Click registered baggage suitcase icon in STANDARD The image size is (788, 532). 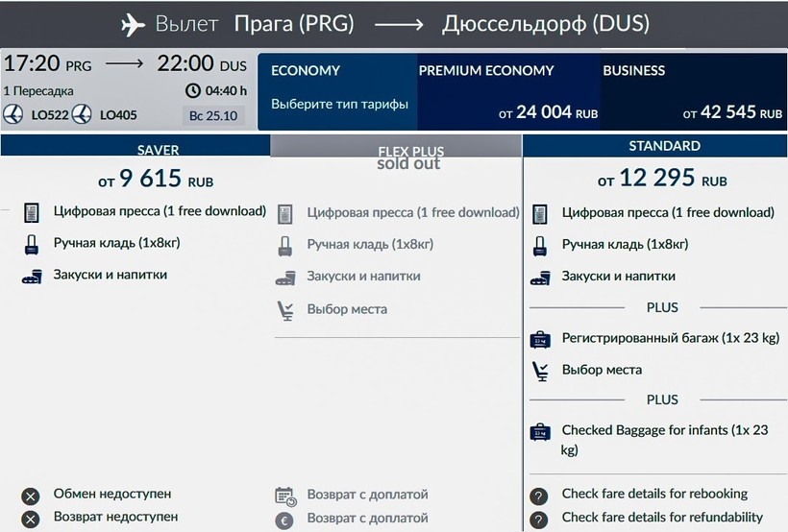[540, 340]
